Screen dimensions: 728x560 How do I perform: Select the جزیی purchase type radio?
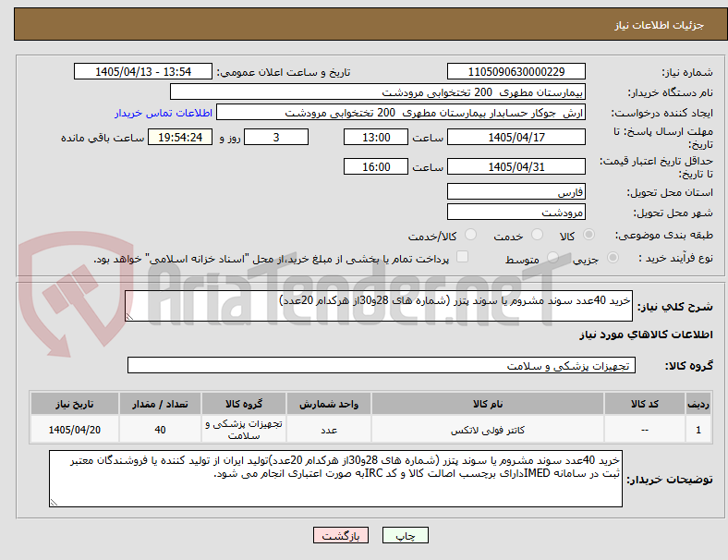point(613,257)
